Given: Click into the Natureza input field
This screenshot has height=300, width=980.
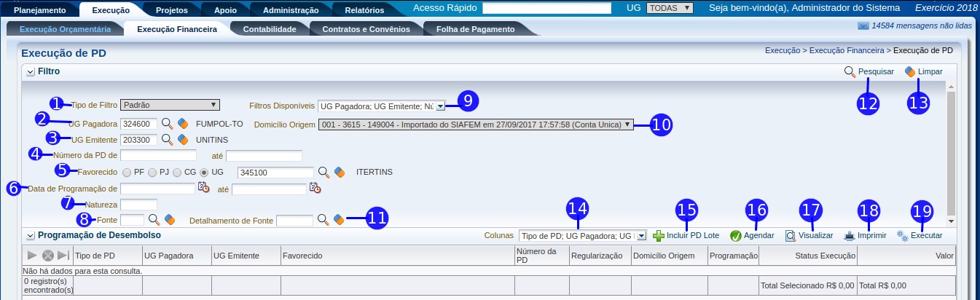Looking at the screenshot, I should click(x=138, y=204).
